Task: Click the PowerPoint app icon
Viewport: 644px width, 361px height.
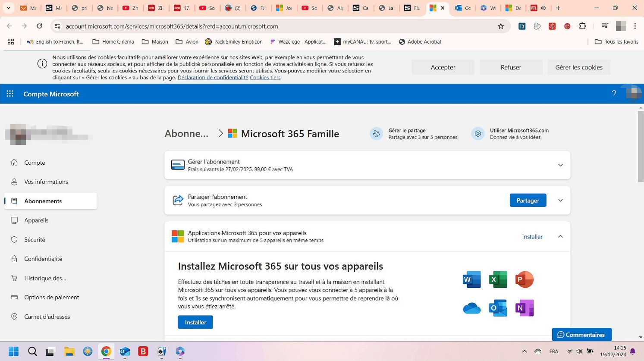Action: tap(525, 279)
